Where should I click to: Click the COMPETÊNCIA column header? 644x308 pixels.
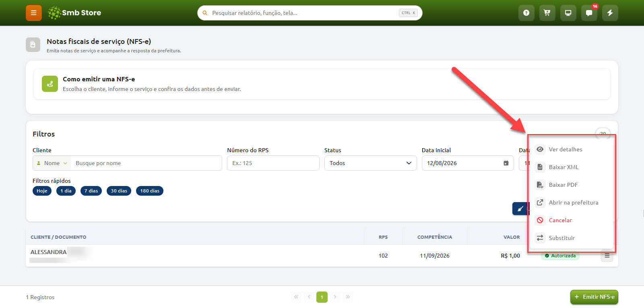435,237
